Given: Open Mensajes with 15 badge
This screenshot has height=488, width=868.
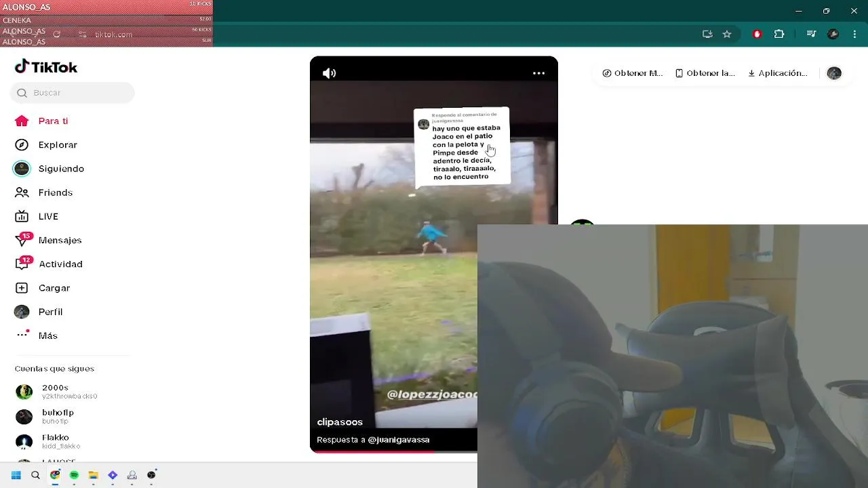Looking at the screenshot, I should point(48,240).
